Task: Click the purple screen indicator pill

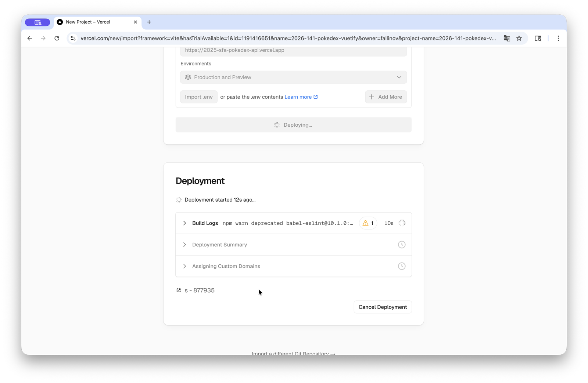Action: [x=37, y=22]
